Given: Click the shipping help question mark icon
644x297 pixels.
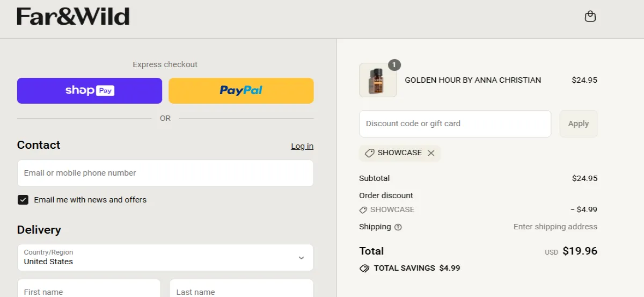Looking at the screenshot, I should pyautogui.click(x=398, y=227).
